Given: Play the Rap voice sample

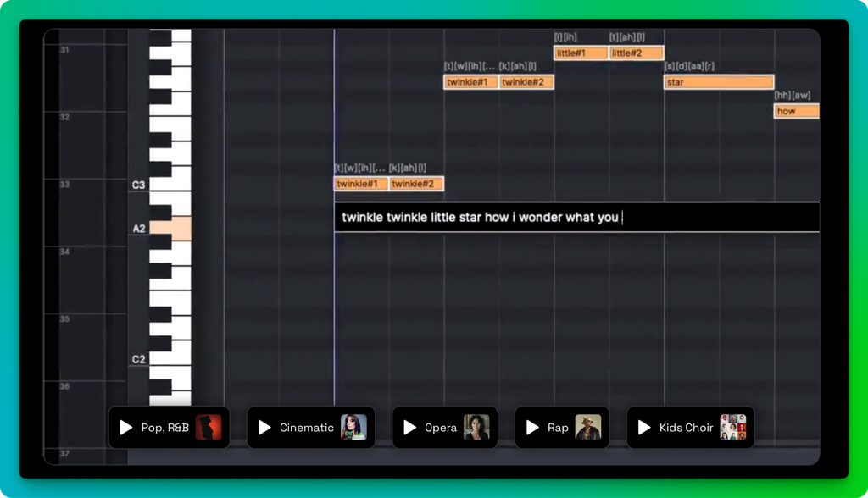Looking at the screenshot, I should (x=532, y=428).
